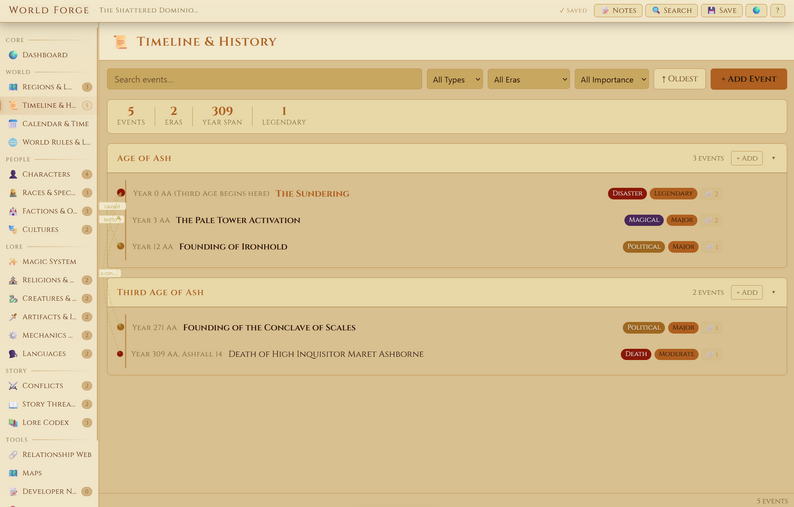Click the Notes button in top bar
This screenshot has height=507, width=794.
click(x=618, y=10)
